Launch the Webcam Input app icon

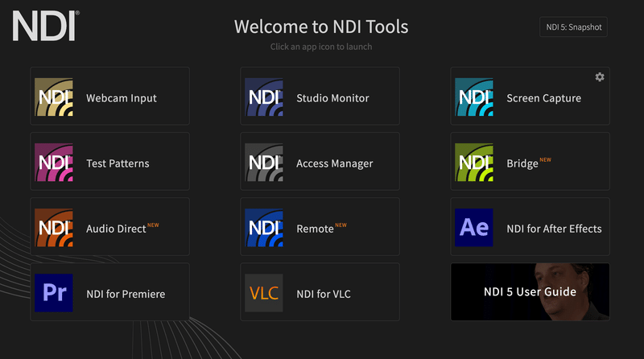pos(54,97)
